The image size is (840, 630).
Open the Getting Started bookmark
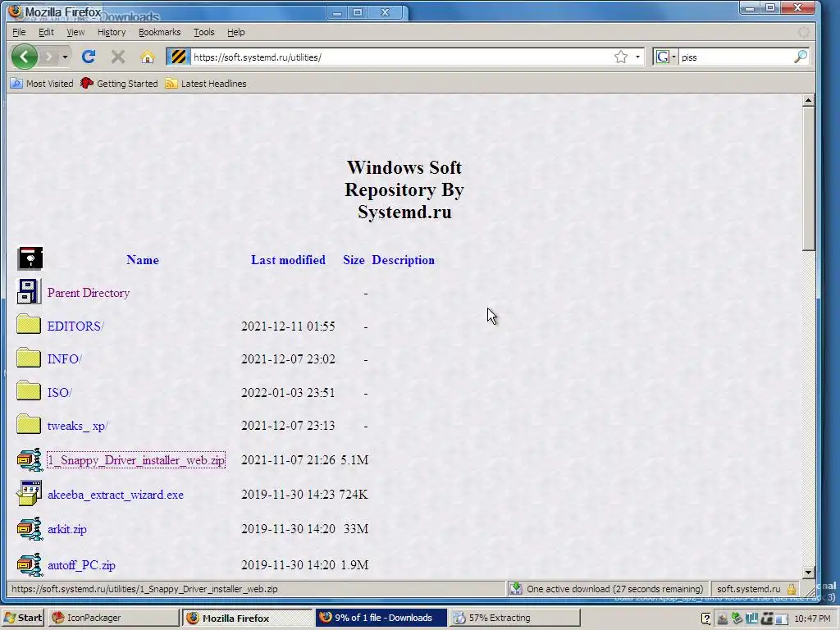click(x=119, y=84)
